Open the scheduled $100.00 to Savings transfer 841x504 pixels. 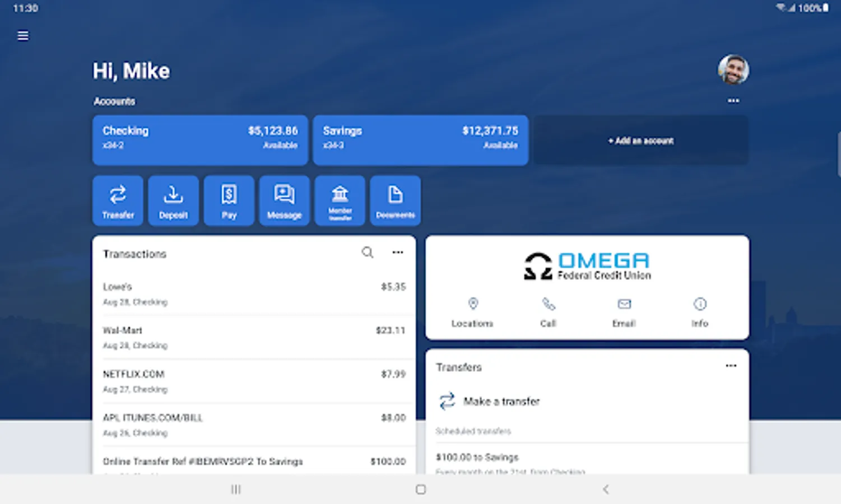point(587,460)
